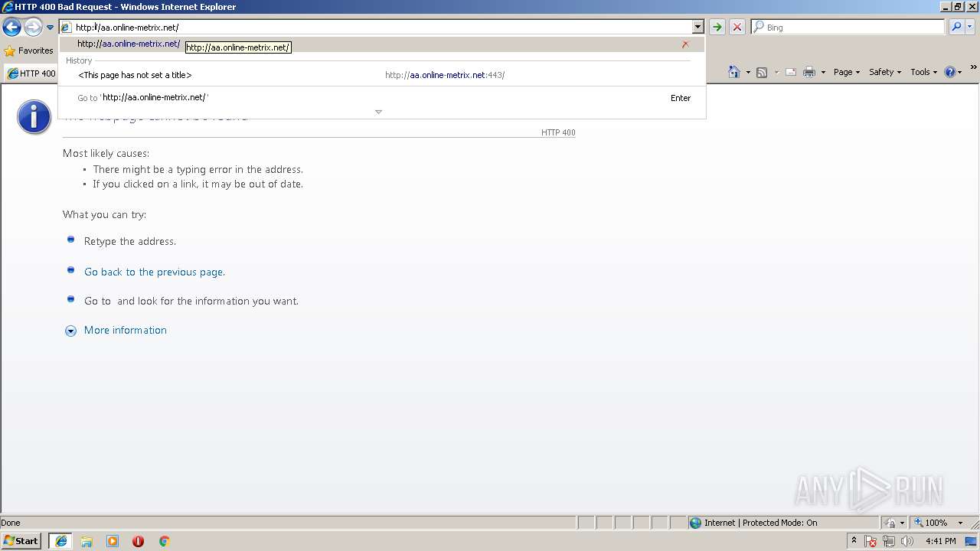The height and width of the screenshot is (551, 980).
Task: Open the Home button dropdown arrow
Action: pos(748,72)
